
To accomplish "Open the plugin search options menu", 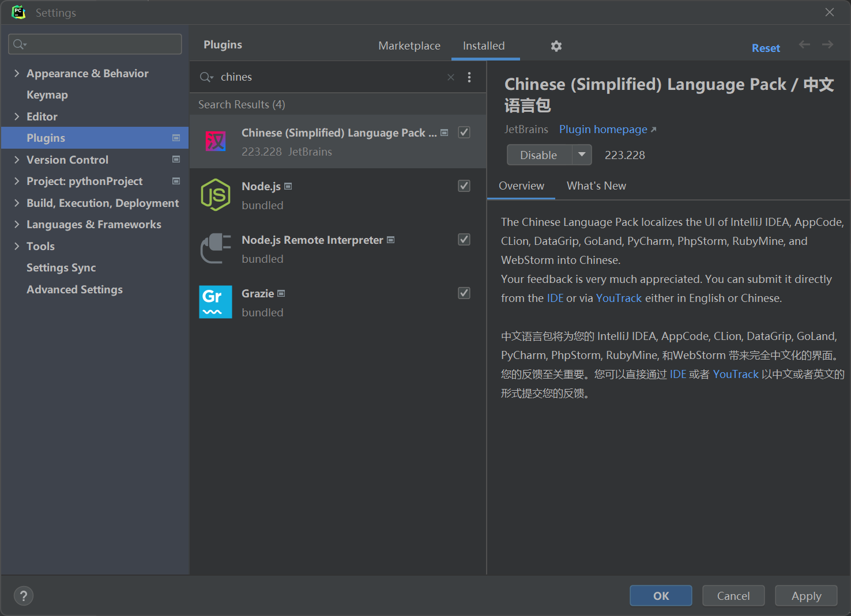I will point(469,77).
